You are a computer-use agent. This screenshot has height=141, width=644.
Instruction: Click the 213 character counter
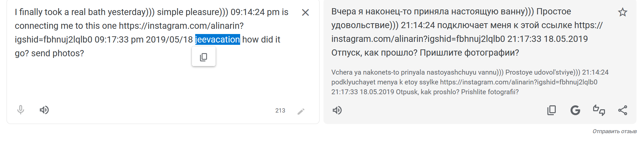tap(280, 111)
